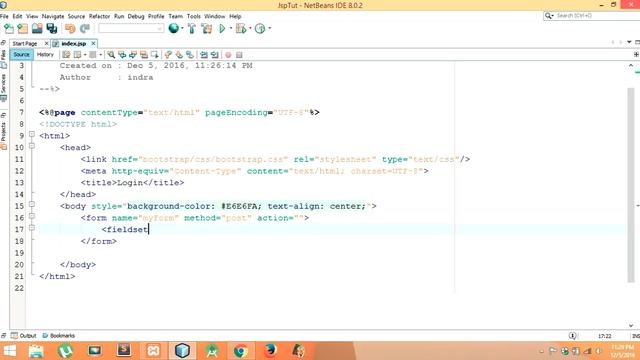This screenshot has height=360, width=640.
Task: Click the editor vertical scrollbar
Action: pyautogui.click(x=631, y=184)
